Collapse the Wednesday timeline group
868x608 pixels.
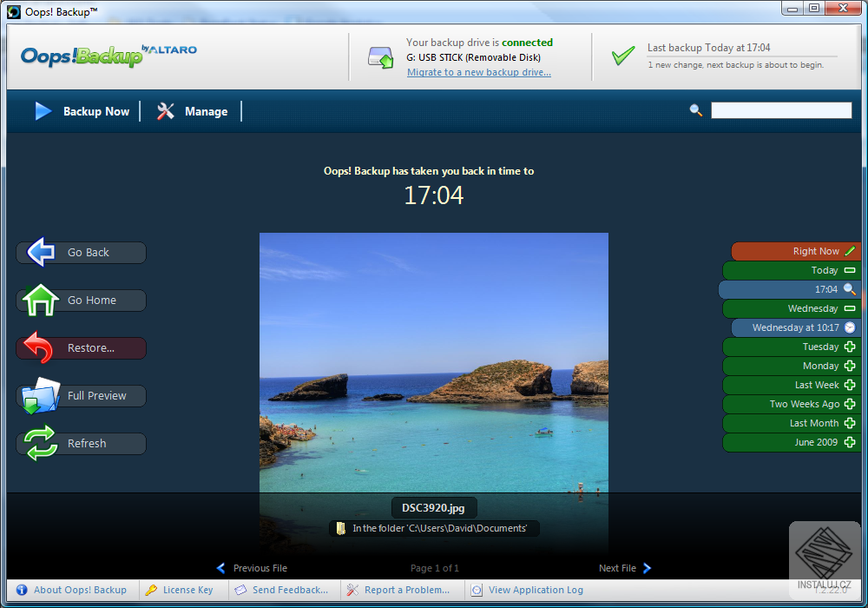(850, 308)
